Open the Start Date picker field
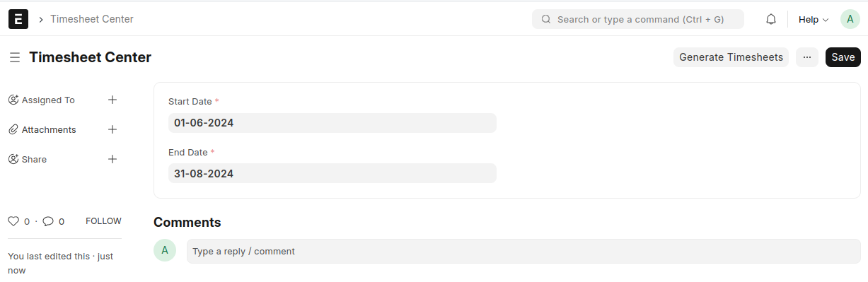This screenshot has height=282, width=868. point(332,123)
